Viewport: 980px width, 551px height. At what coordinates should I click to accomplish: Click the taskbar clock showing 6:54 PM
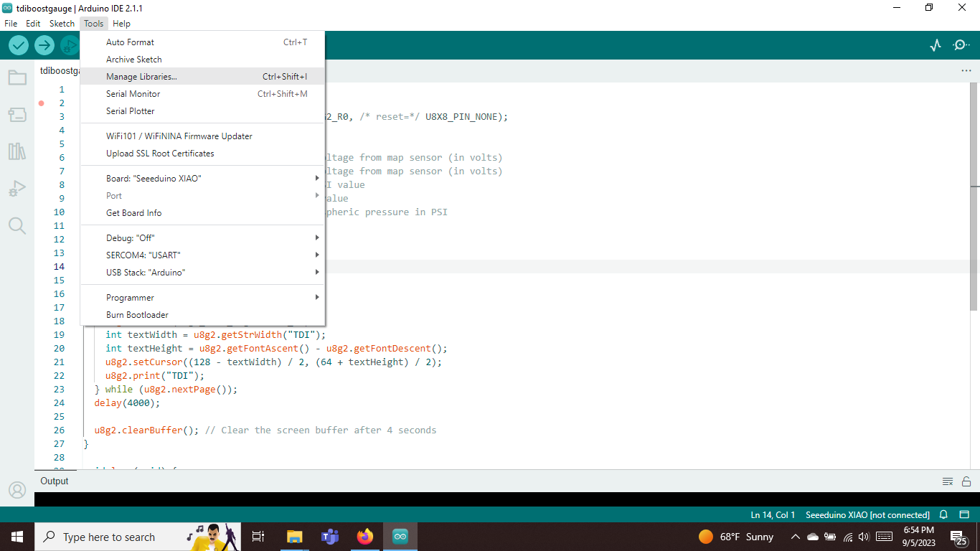pyautogui.click(x=918, y=537)
